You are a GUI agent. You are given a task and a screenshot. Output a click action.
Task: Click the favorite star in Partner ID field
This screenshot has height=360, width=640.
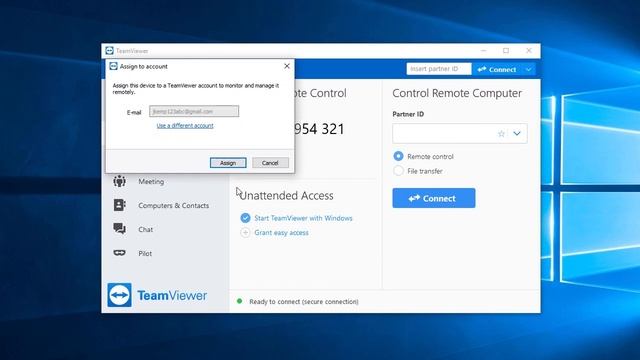[501, 133]
